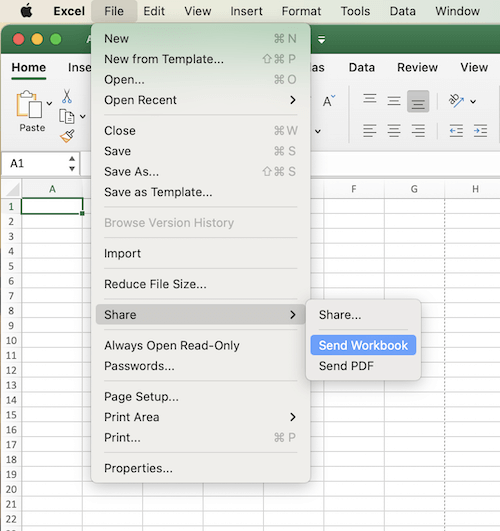Image resolution: width=500 pixels, height=531 pixels.
Task: Open the Format menu in menu bar
Action: coord(301,11)
